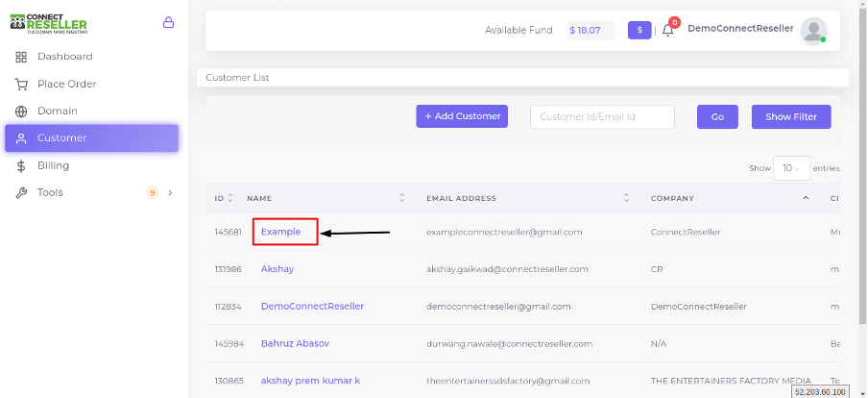The height and width of the screenshot is (398, 868).
Task: Focus the Customer Id/Email Id field
Action: point(602,116)
